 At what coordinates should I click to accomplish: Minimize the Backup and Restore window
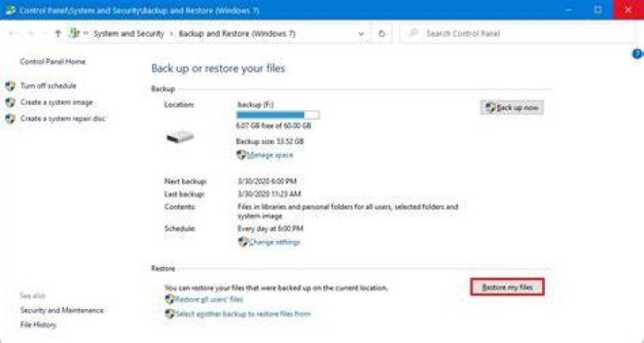pyautogui.click(x=569, y=10)
